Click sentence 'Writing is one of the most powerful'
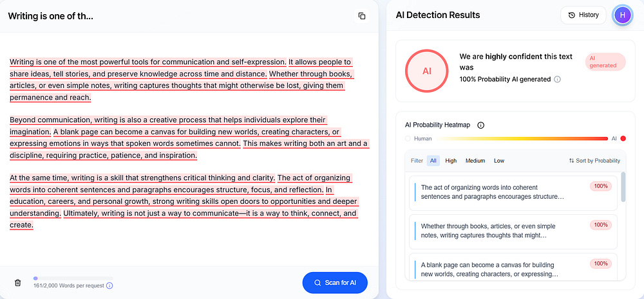Image resolution: width=644 pixels, height=299 pixels. coord(148,62)
